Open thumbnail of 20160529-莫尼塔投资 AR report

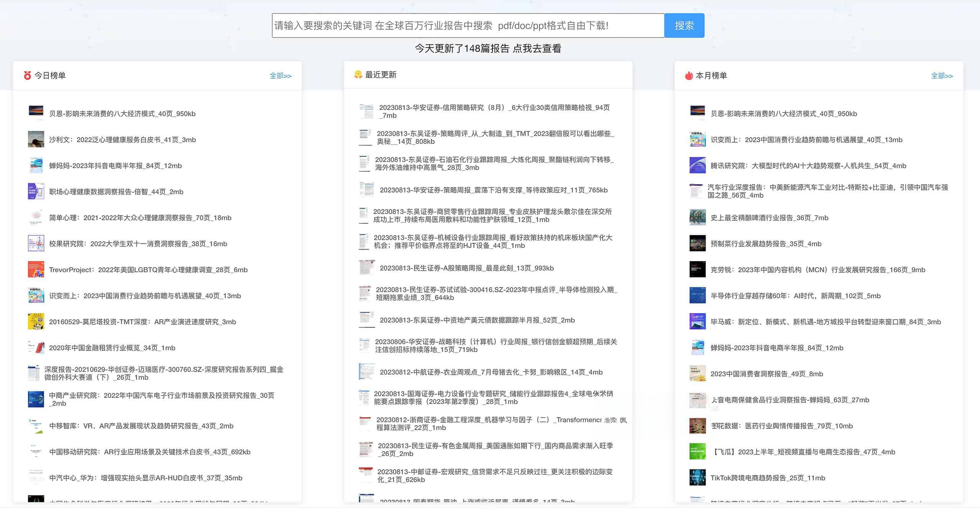pyautogui.click(x=36, y=322)
